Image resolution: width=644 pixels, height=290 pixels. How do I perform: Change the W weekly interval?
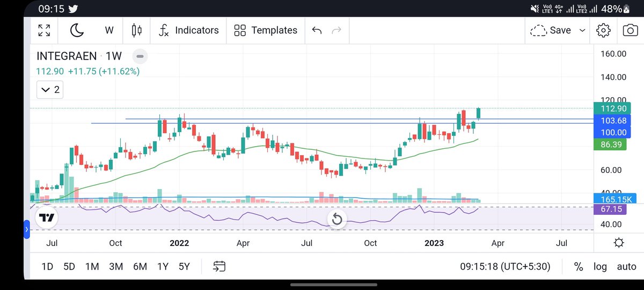click(109, 30)
